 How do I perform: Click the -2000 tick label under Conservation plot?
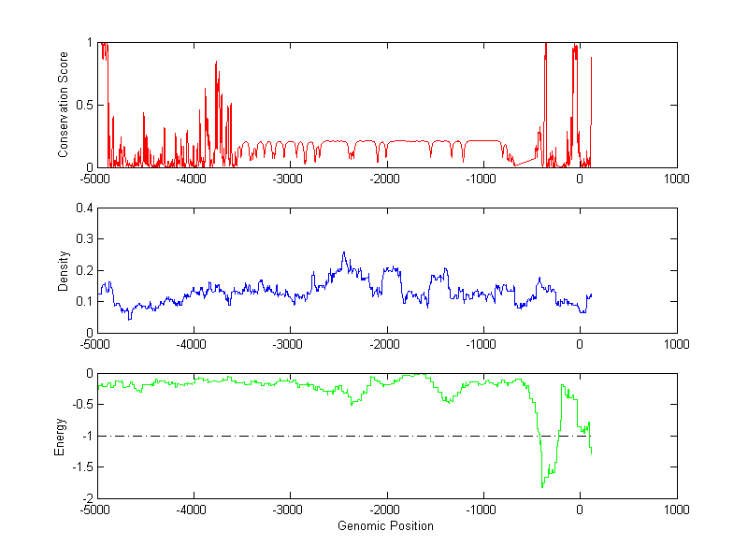pos(386,179)
